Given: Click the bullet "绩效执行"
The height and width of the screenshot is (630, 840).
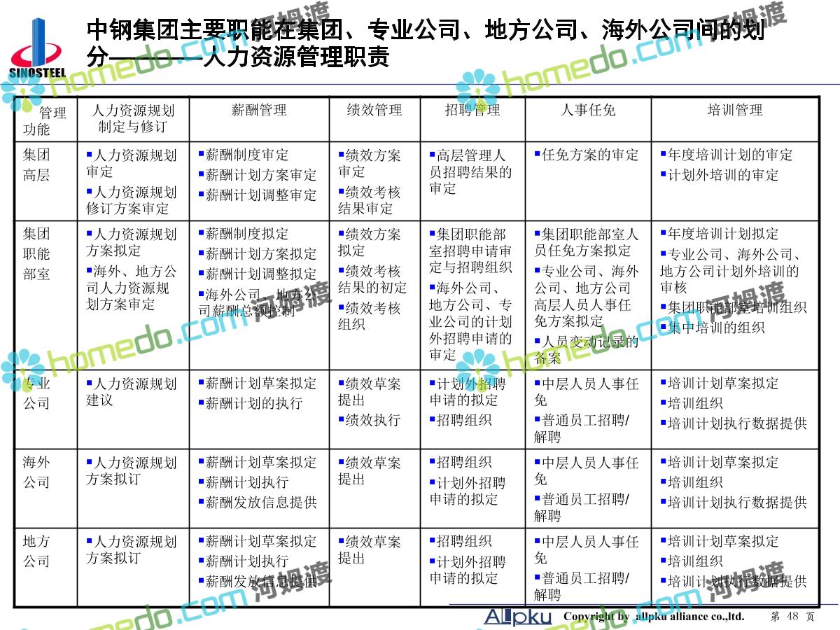Looking at the screenshot, I should (370, 420).
